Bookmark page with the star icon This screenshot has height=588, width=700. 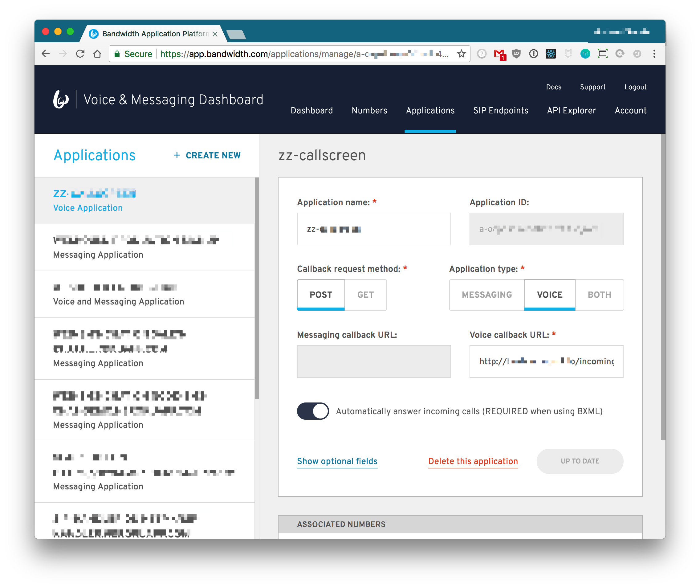coord(461,54)
